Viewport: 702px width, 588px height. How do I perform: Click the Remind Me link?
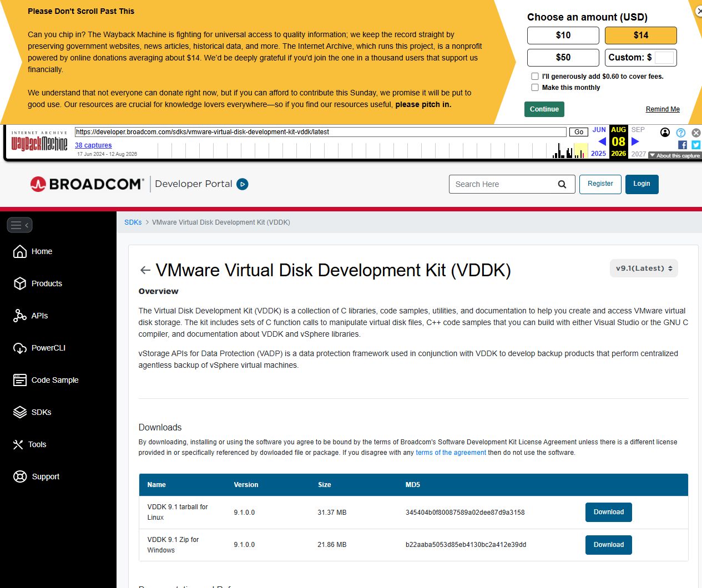(663, 109)
